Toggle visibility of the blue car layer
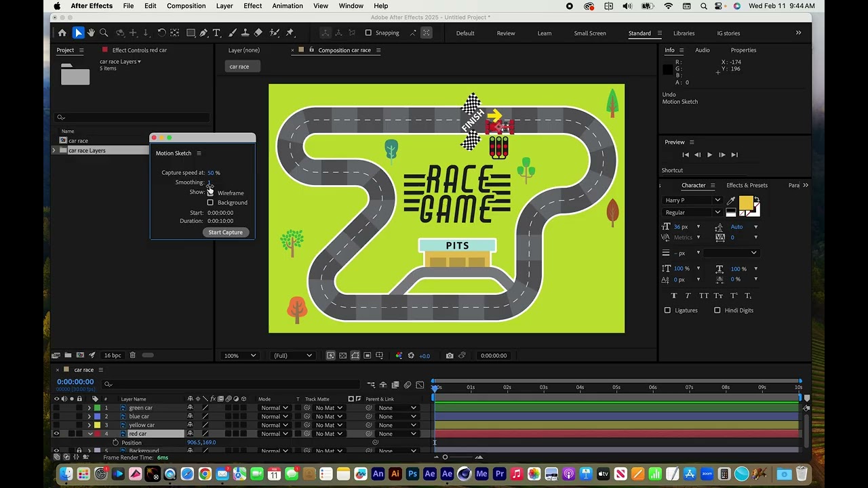Viewport: 868px width, 488px height. (x=56, y=417)
